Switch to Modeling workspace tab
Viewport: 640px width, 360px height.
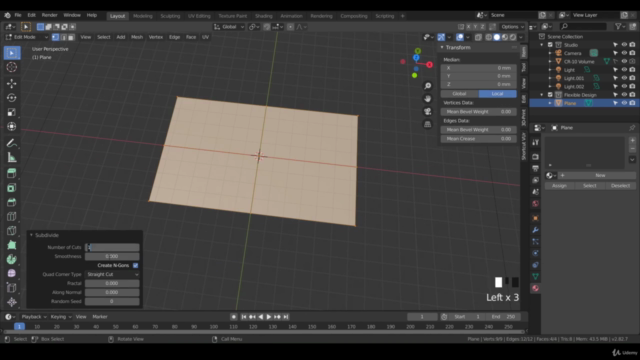pyautogui.click(x=143, y=16)
